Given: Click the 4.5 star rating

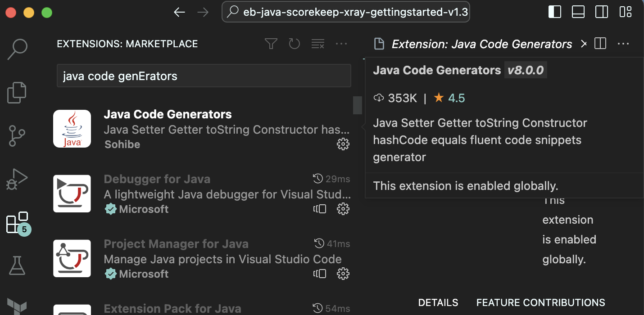Looking at the screenshot, I should 449,98.
